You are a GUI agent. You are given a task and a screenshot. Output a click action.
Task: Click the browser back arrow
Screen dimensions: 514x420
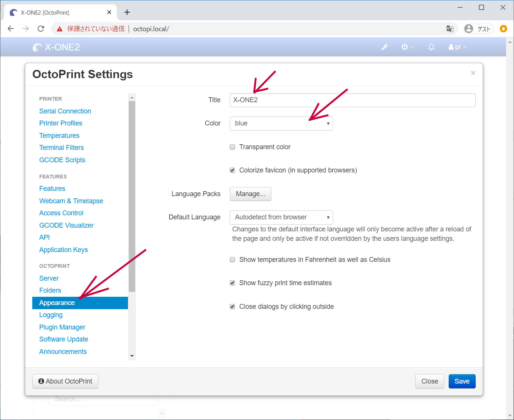point(11,29)
